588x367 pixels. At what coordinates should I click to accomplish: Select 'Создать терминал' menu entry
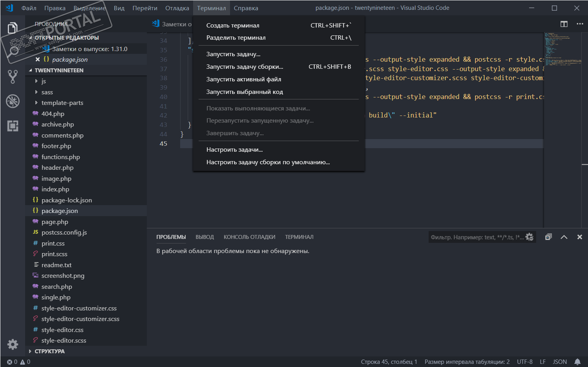(233, 26)
